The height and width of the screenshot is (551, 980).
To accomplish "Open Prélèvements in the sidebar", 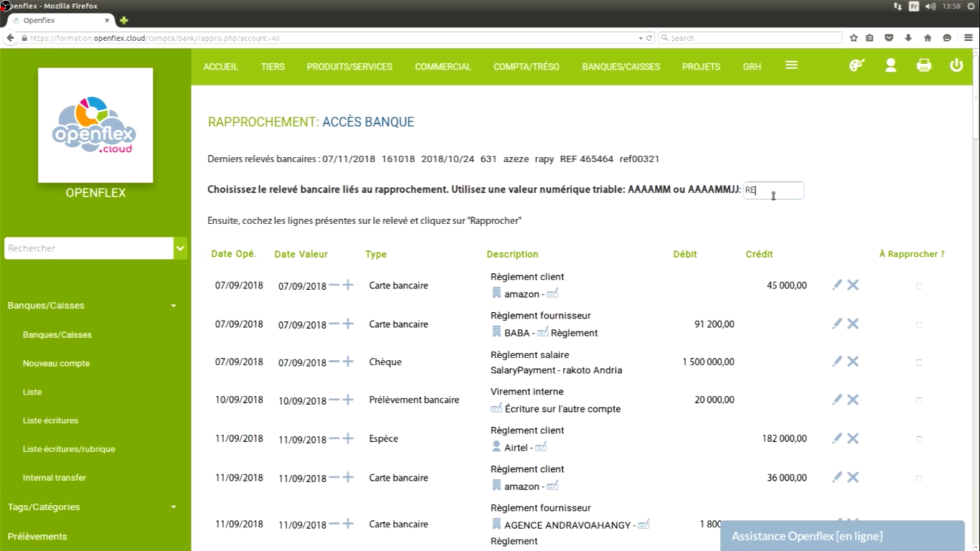I will (37, 536).
